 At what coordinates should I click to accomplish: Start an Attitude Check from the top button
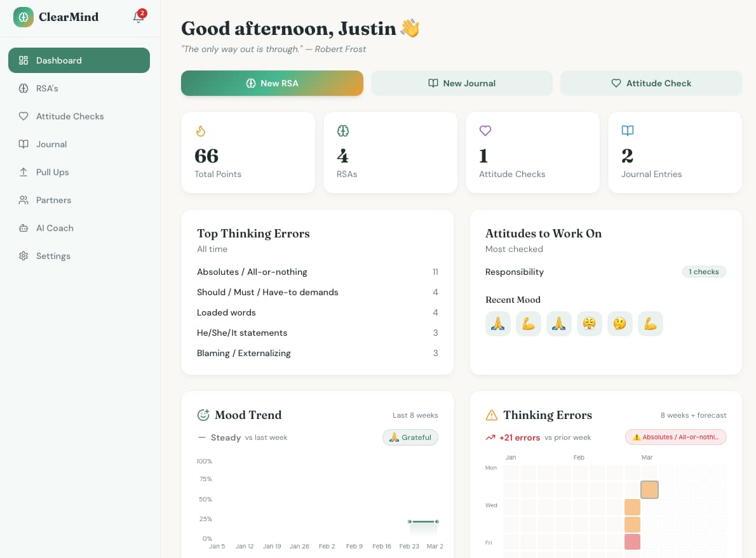651,83
